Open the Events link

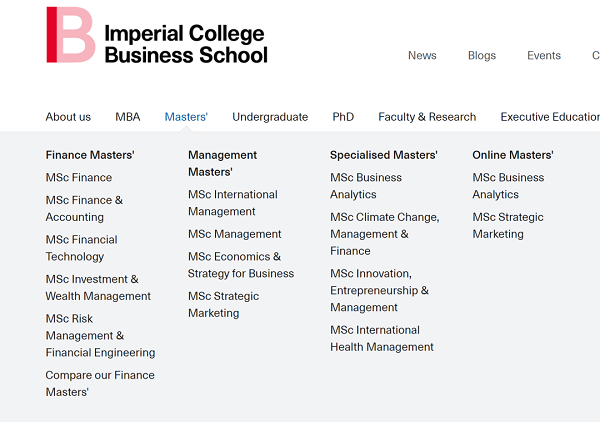point(544,56)
